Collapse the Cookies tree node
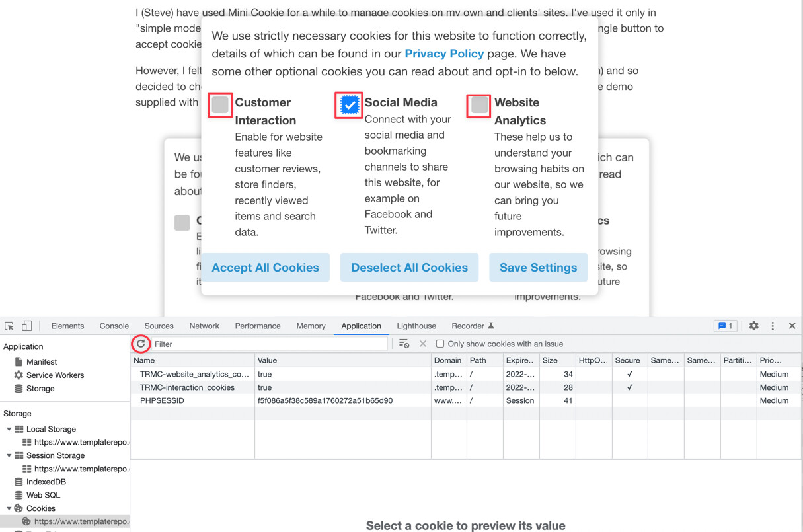The height and width of the screenshot is (532, 803). [x=9, y=508]
